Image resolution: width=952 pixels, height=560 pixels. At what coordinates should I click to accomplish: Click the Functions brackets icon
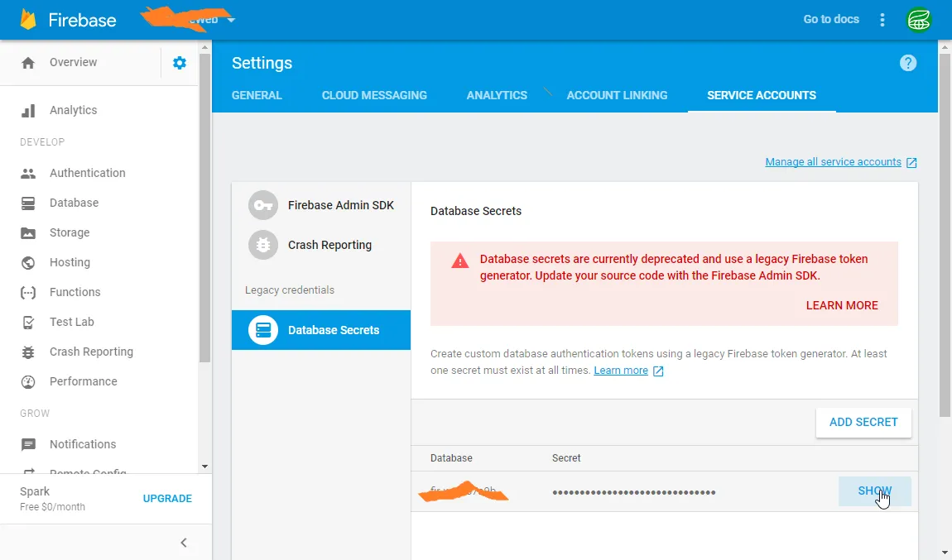pyautogui.click(x=28, y=293)
